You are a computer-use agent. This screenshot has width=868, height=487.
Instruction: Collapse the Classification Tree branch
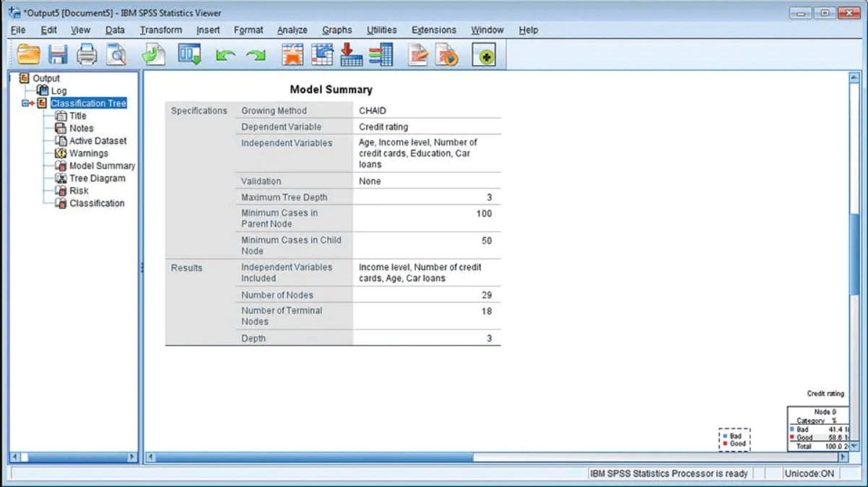[24, 103]
